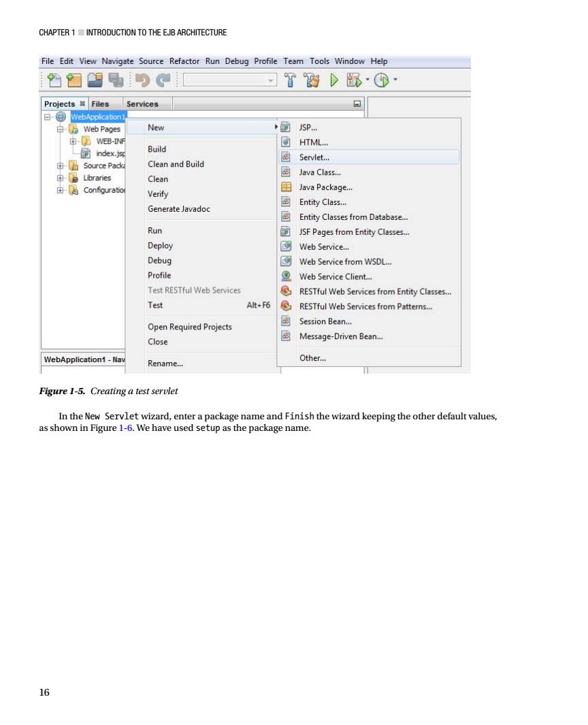Click the WebApplication1 globe project icon
This screenshot has height=725, width=588.
61,116
